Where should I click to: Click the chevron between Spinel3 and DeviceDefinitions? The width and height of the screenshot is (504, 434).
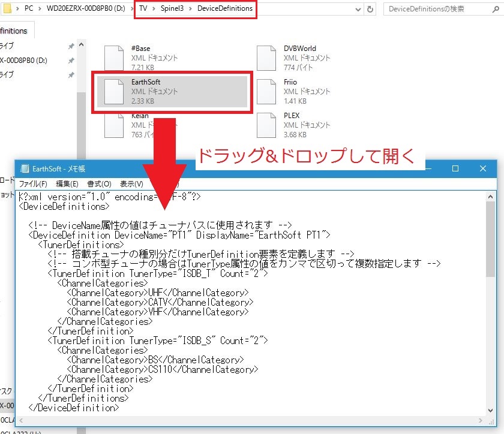pos(190,8)
